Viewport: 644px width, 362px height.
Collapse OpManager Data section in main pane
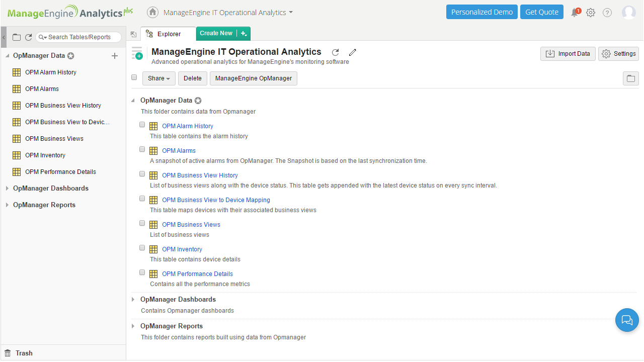point(133,101)
